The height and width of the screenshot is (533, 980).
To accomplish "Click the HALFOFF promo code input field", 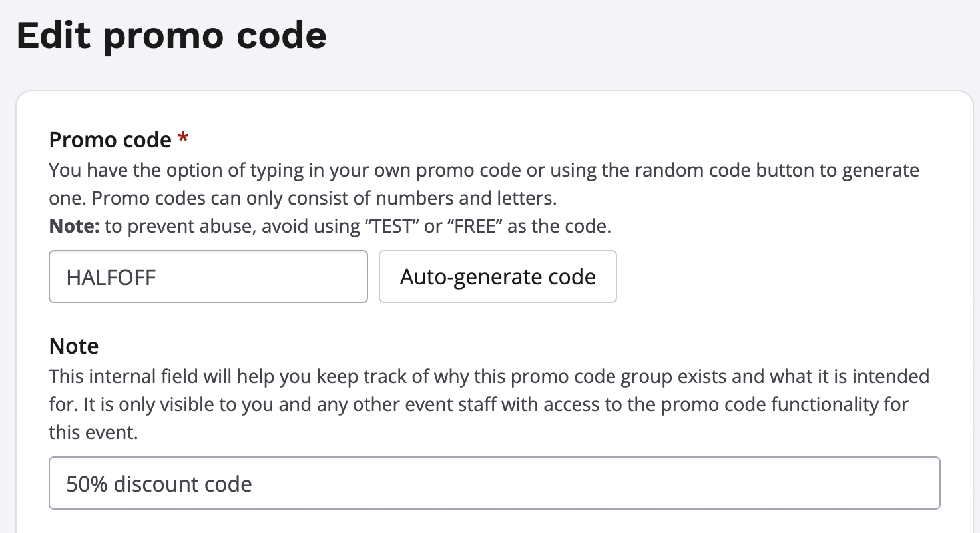I will pyautogui.click(x=208, y=276).
